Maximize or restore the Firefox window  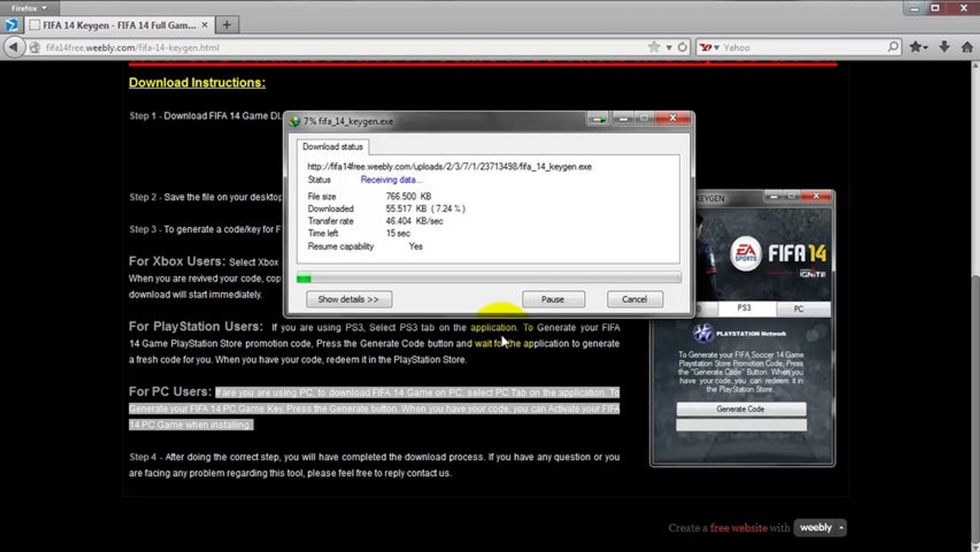tap(935, 8)
